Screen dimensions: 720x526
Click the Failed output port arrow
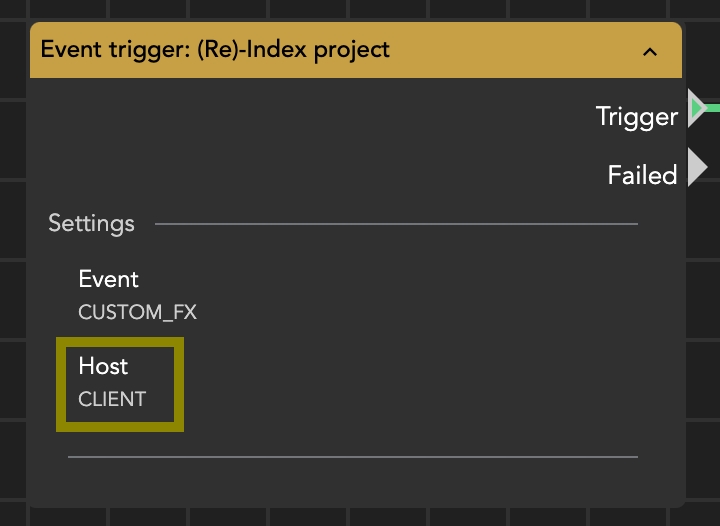pyautogui.click(x=697, y=166)
